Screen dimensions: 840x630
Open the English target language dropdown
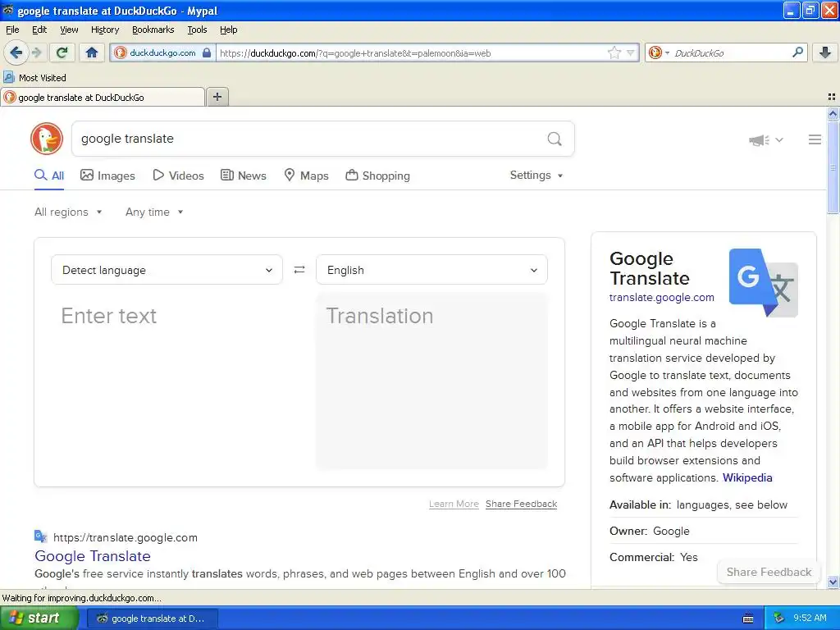point(431,270)
